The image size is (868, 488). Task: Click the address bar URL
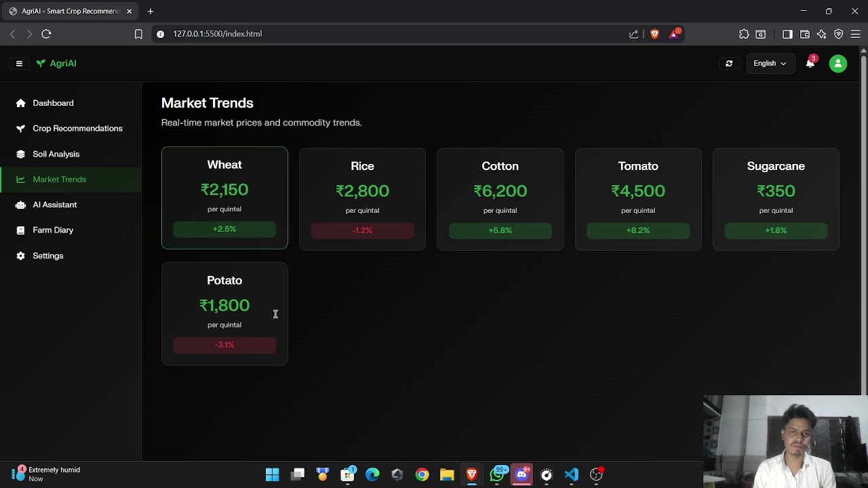pyautogui.click(x=217, y=34)
